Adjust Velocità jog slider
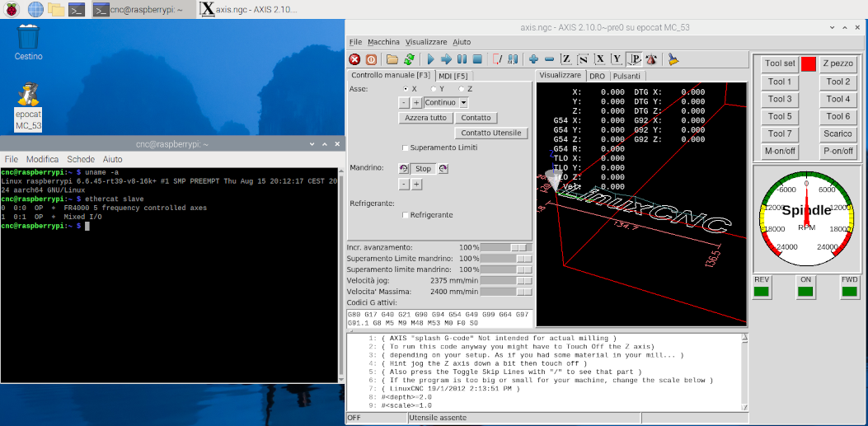The width and height of the screenshot is (868, 426). (506, 280)
